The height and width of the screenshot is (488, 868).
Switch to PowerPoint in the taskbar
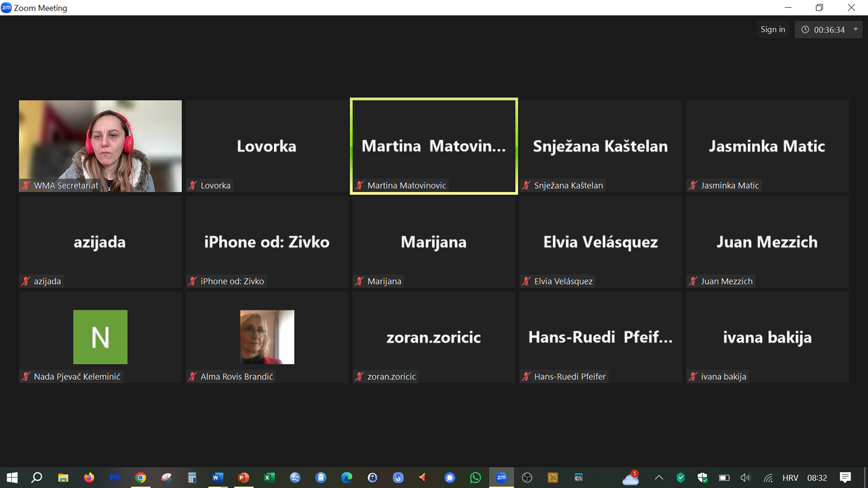point(244,477)
